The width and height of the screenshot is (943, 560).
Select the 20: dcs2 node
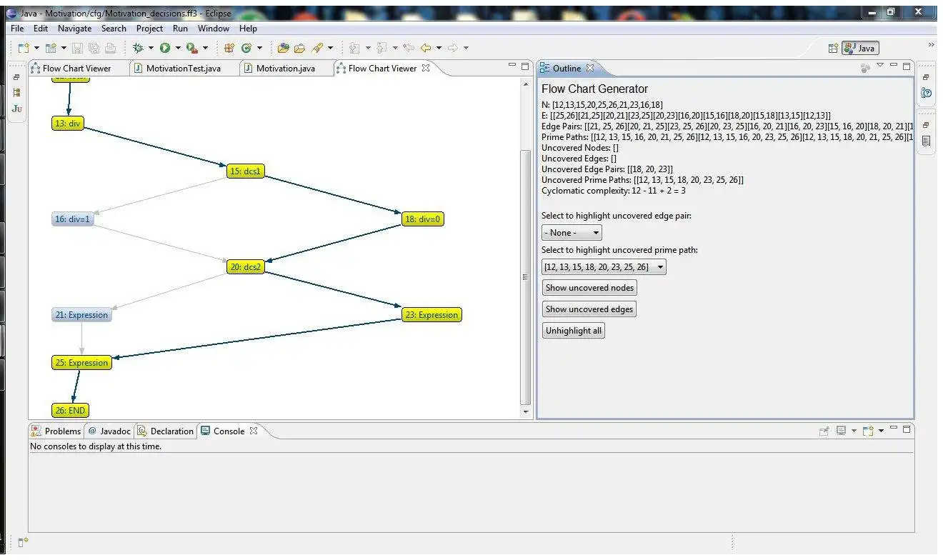click(x=246, y=267)
